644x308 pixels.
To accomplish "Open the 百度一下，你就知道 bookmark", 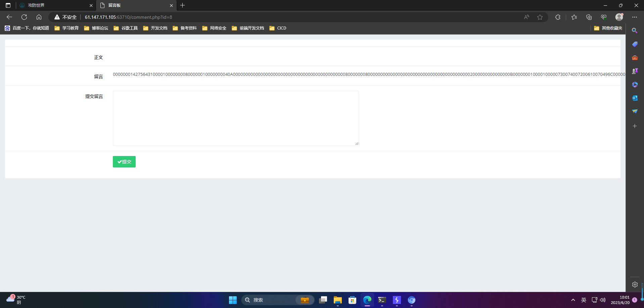I will 27,28.
